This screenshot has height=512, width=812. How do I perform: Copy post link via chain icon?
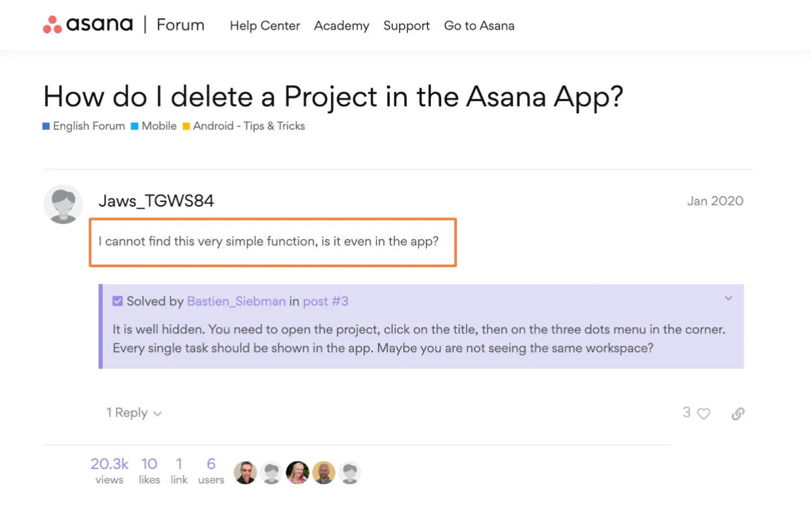click(738, 414)
